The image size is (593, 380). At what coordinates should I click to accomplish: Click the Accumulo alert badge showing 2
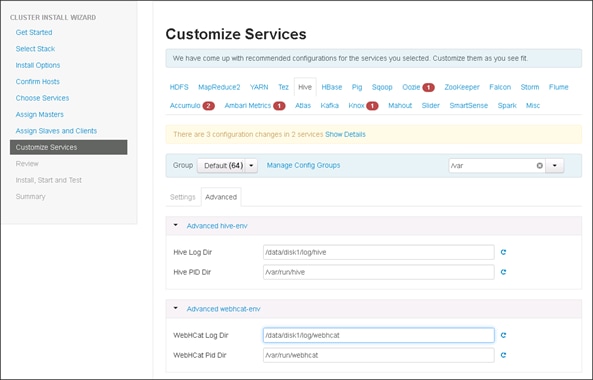[x=208, y=106]
